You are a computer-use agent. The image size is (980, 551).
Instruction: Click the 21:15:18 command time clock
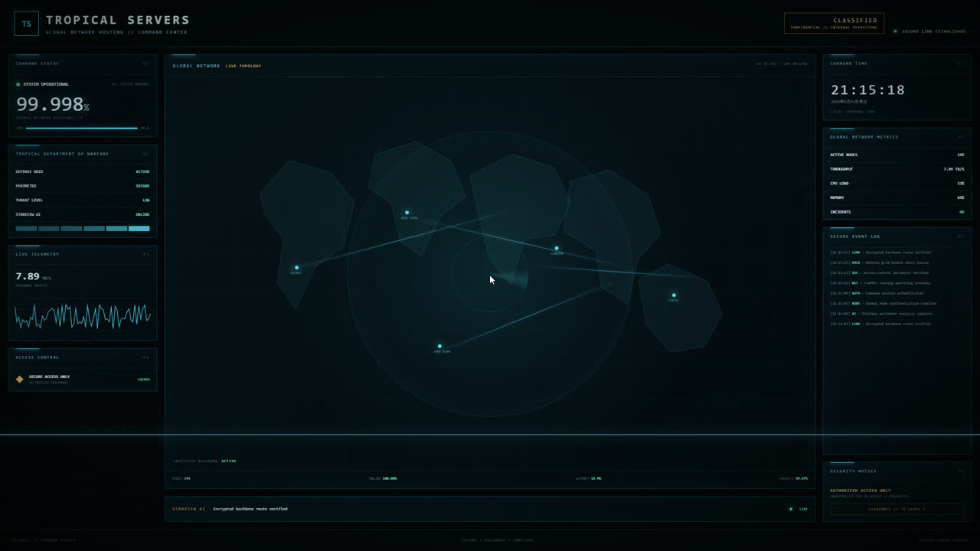click(x=867, y=90)
